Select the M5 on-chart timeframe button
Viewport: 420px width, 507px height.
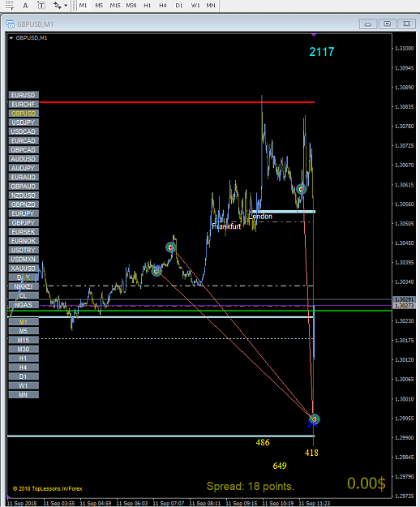click(24, 331)
